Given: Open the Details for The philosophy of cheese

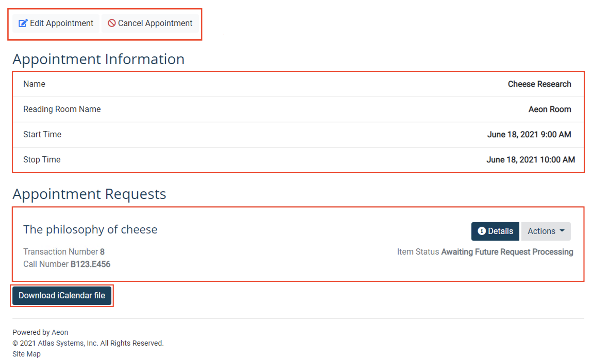Looking at the screenshot, I should point(495,231).
